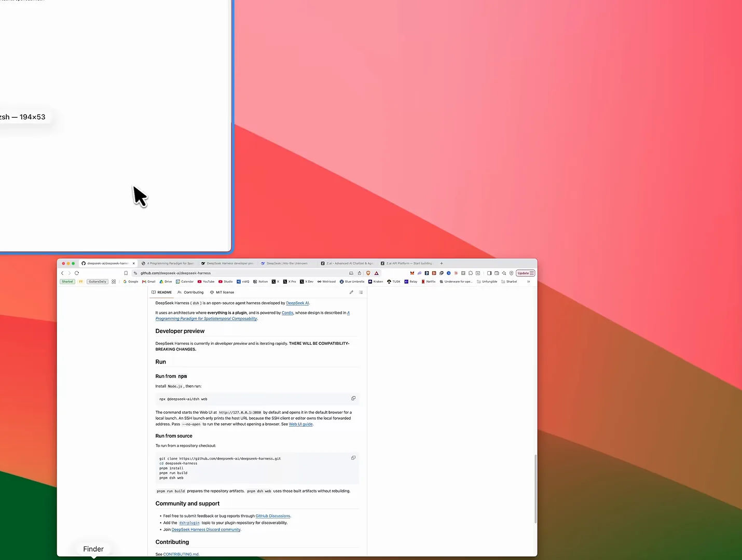Image resolution: width=742 pixels, height=560 pixels.
Task: Open a new browser tab
Action: [442, 263]
